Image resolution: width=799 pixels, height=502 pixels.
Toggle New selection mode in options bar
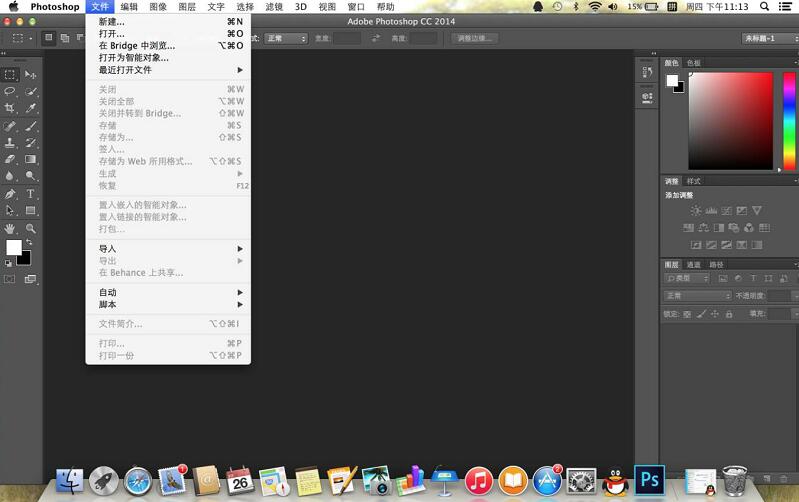(x=48, y=38)
